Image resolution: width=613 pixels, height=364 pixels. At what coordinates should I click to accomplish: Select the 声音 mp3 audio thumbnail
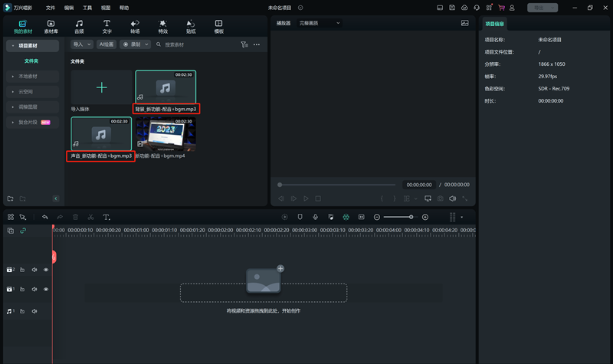pos(101,133)
